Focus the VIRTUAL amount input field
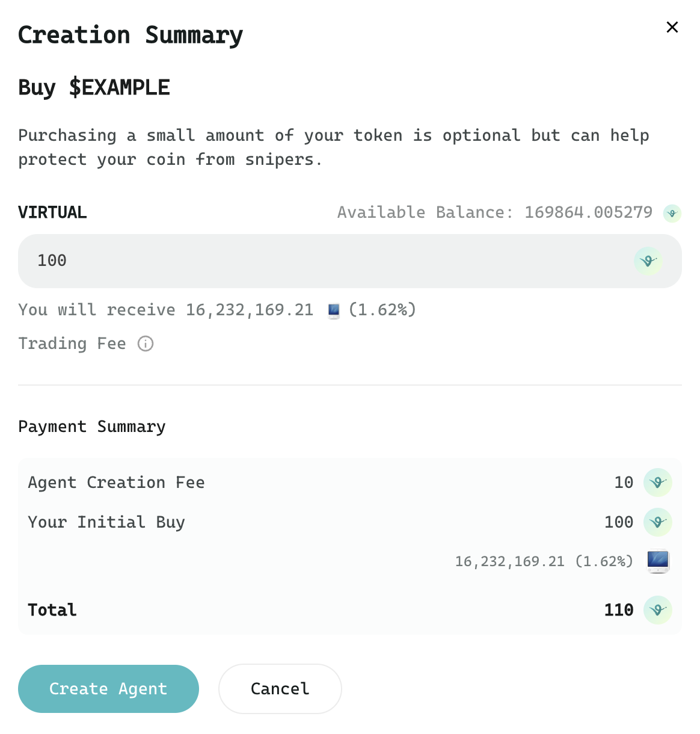The image size is (700, 734). pos(325,261)
